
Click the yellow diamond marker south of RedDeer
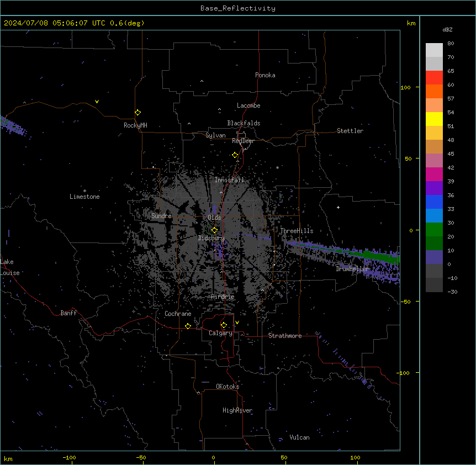235,155
